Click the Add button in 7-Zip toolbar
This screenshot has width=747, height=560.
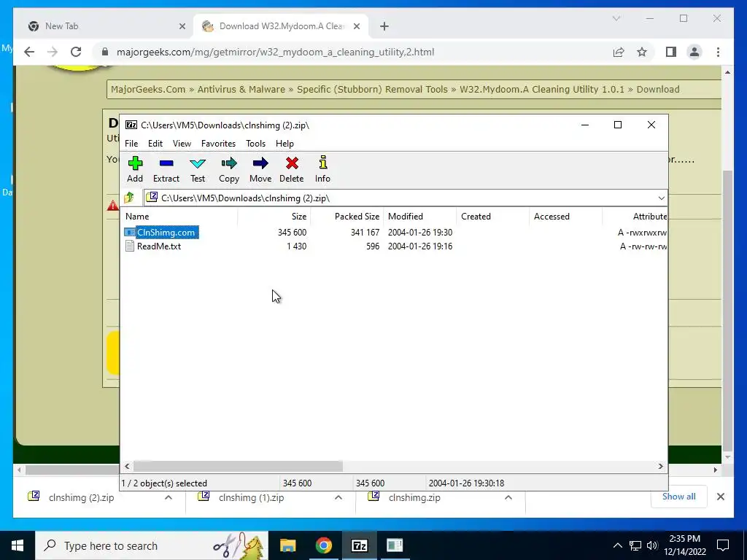click(135, 169)
